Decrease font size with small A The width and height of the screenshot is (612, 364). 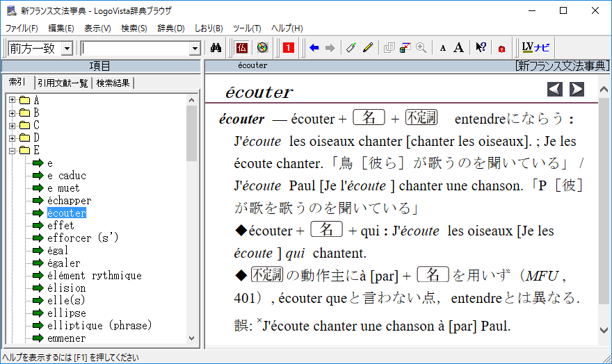[442, 49]
